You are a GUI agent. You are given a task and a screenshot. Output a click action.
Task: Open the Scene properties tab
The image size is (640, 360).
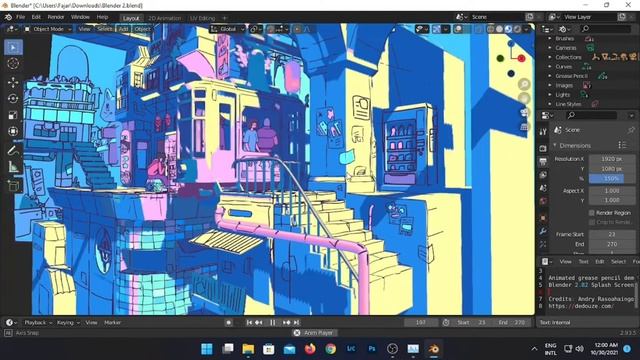coord(543,188)
